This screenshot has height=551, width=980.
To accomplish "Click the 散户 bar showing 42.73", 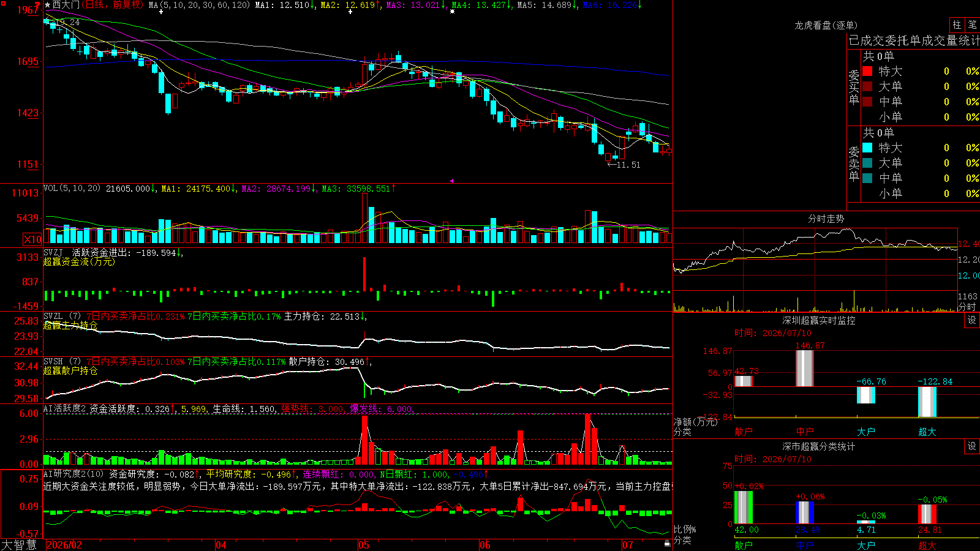I will (x=744, y=381).
